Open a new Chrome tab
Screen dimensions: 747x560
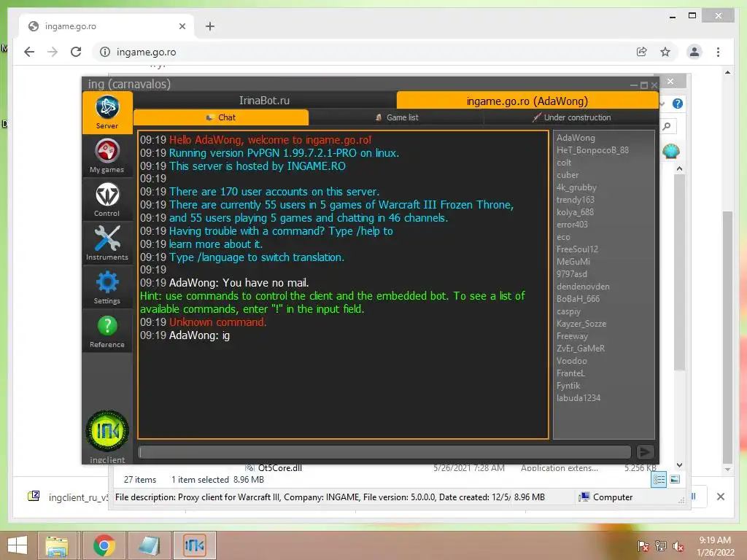coord(209,26)
